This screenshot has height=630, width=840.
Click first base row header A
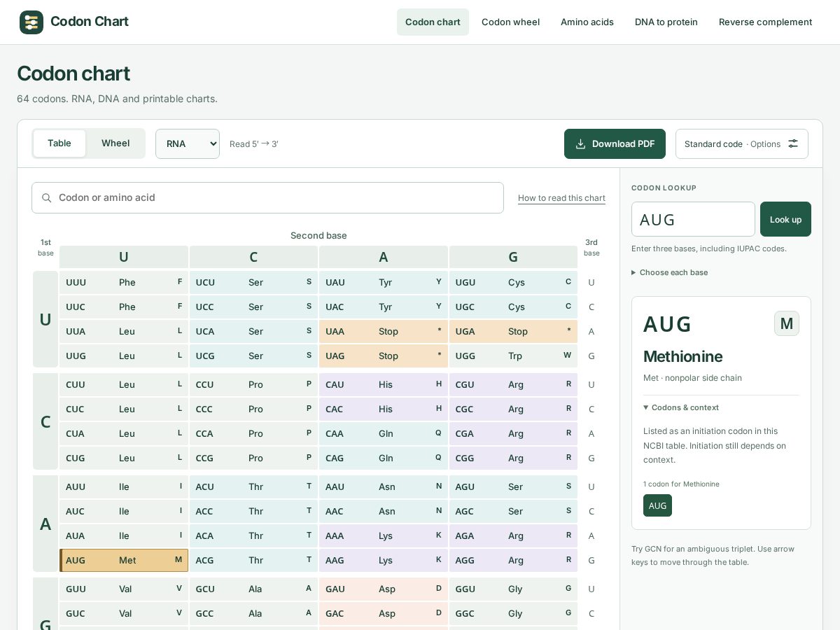pos(45,524)
